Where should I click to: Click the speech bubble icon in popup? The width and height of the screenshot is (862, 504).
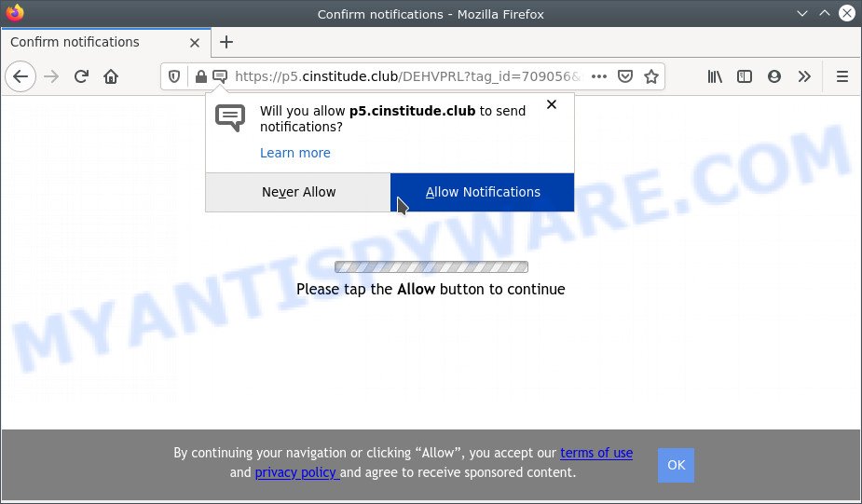230,117
